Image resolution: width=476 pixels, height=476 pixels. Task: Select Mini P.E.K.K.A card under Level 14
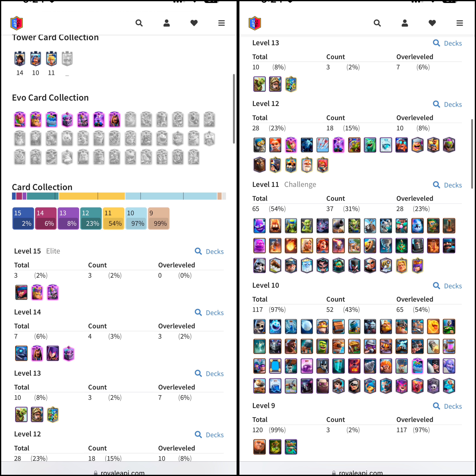tap(21, 353)
